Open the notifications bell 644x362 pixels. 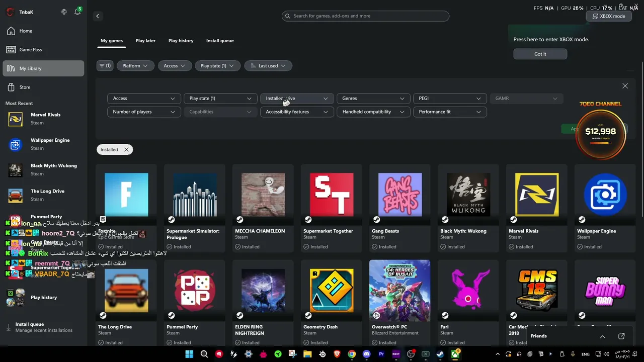(77, 12)
